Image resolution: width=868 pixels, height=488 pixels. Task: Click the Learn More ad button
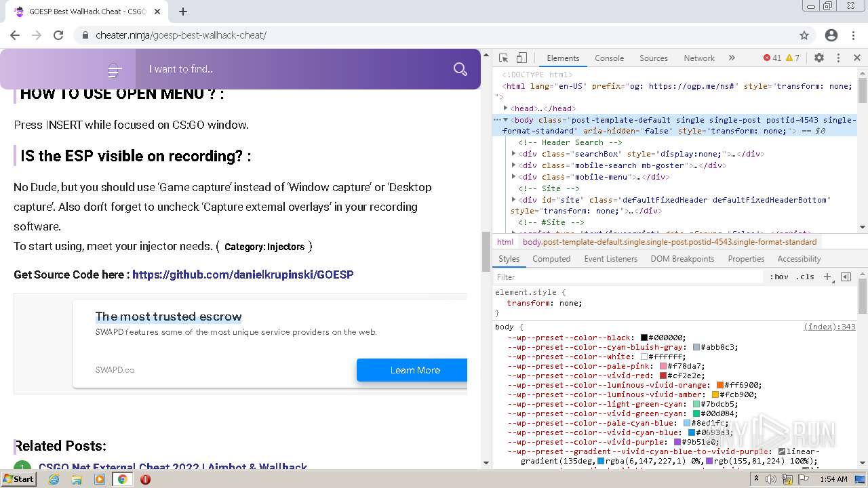coord(412,370)
